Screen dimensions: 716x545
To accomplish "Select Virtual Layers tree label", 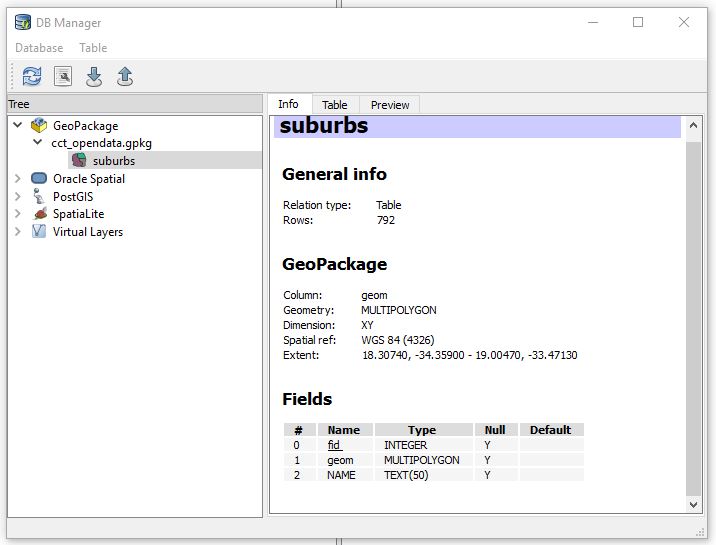I will 88,232.
